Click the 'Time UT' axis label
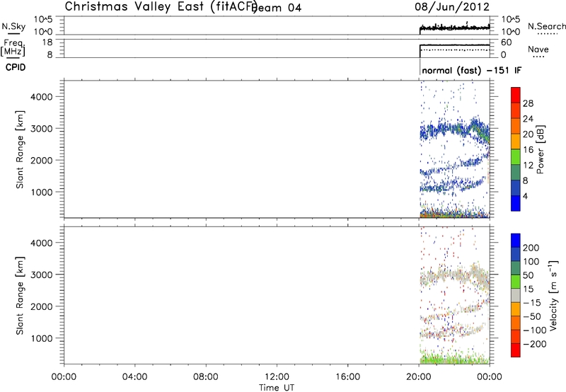This screenshot has width=566, height=392. coord(277,388)
